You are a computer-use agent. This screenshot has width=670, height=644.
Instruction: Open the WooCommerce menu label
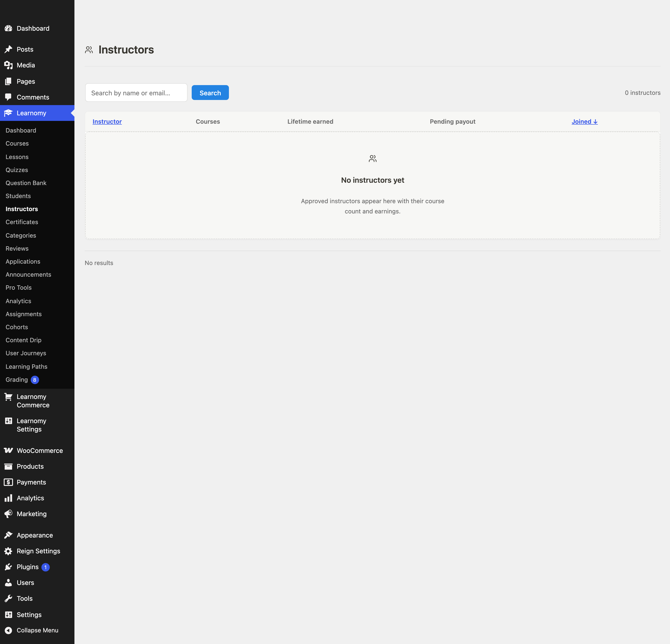(40, 451)
